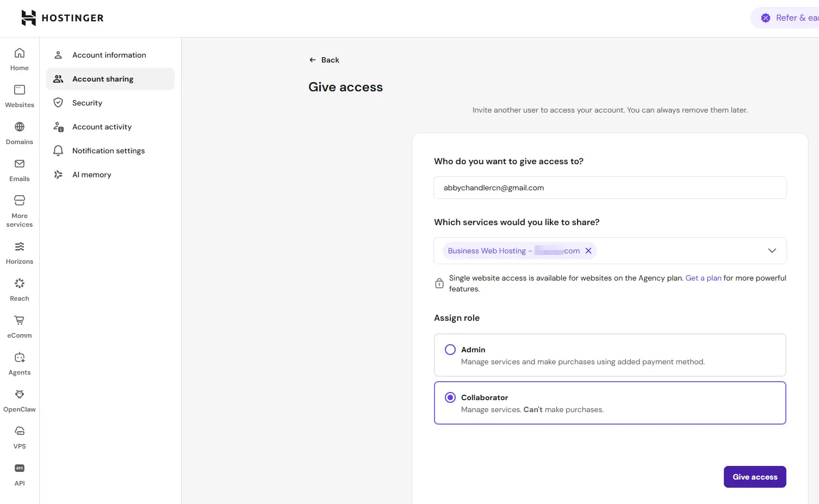Open the VPS sidebar icon
Viewport: 819px width, 504px height.
click(20, 432)
